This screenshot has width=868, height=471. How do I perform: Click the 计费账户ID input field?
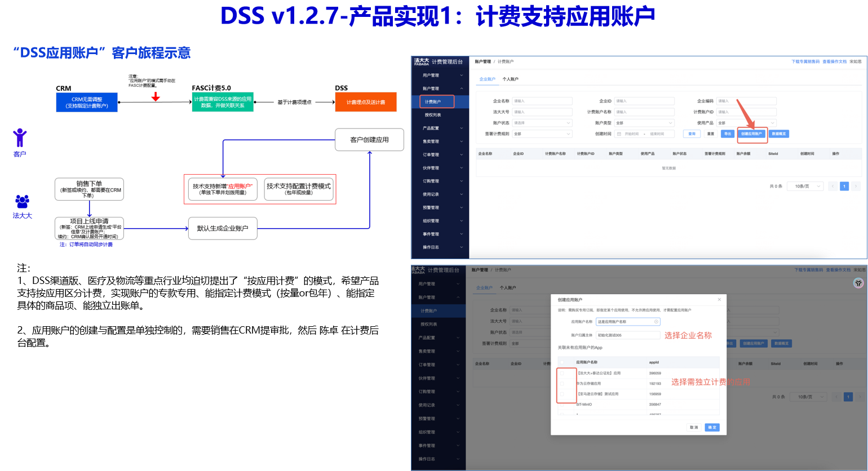coord(746,112)
